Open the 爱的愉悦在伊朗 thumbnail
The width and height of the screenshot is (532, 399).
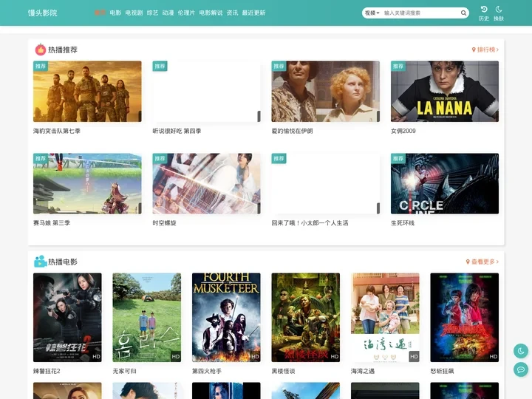[325, 92]
